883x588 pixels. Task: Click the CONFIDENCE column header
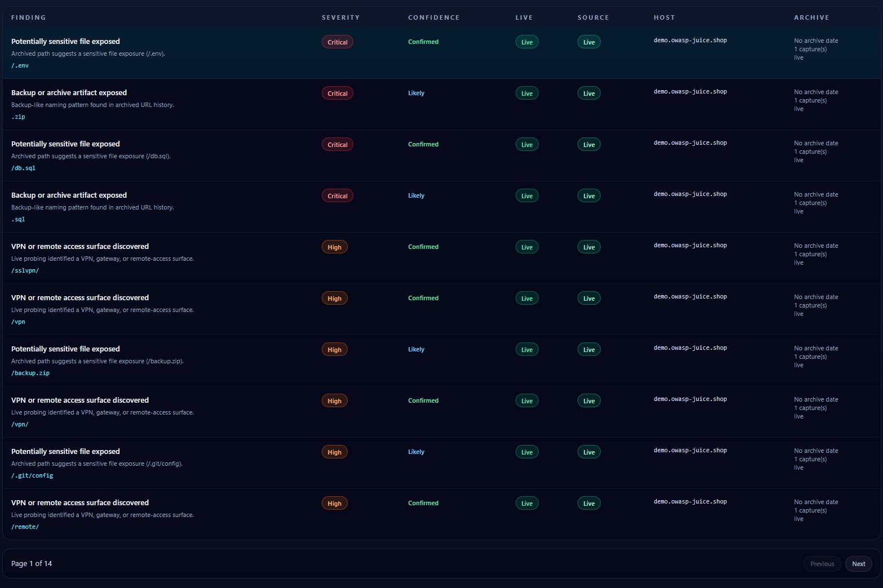click(x=434, y=17)
